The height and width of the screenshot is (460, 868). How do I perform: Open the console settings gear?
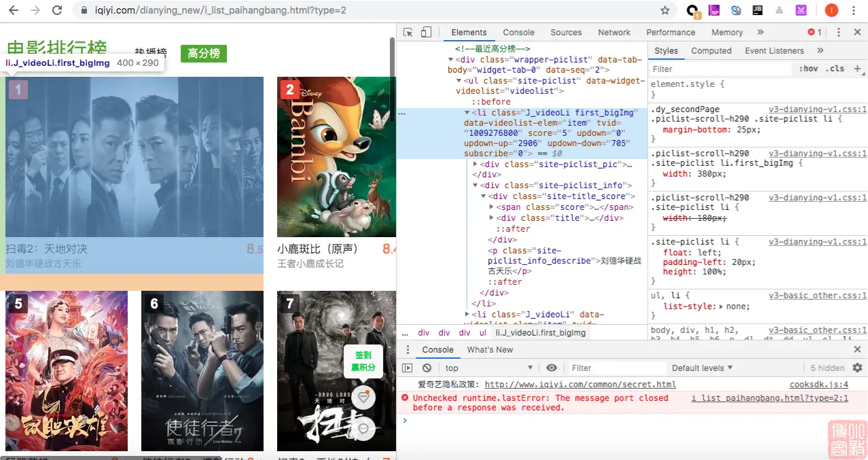857,368
